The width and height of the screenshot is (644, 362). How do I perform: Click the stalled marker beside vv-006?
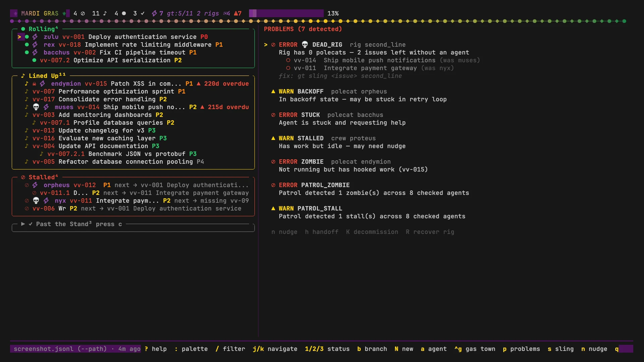tap(27, 208)
